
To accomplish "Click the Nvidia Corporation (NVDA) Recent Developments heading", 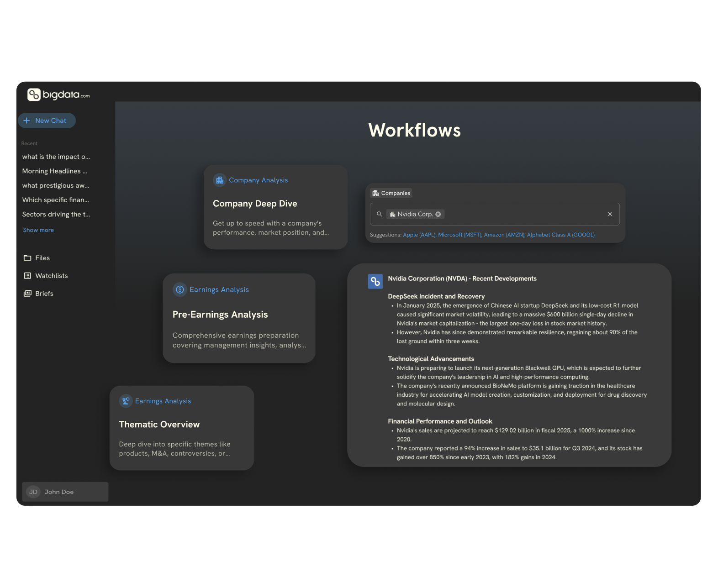I will (462, 278).
